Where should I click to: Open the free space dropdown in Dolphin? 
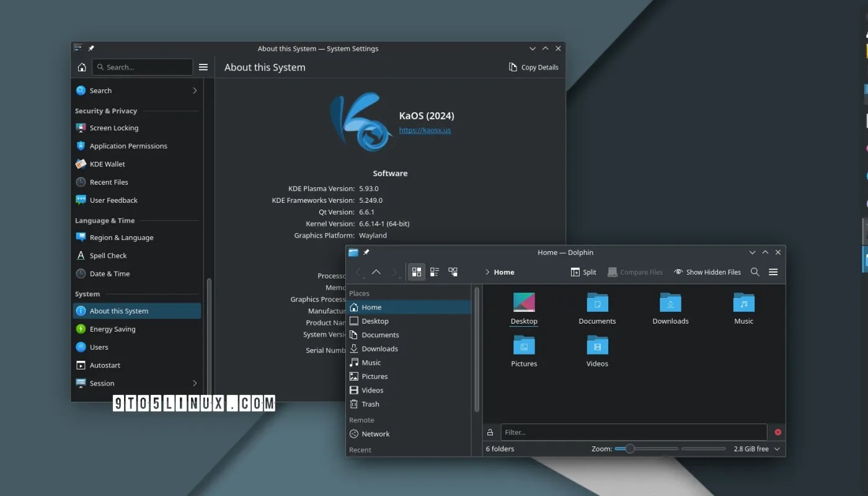(x=777, y=448)
